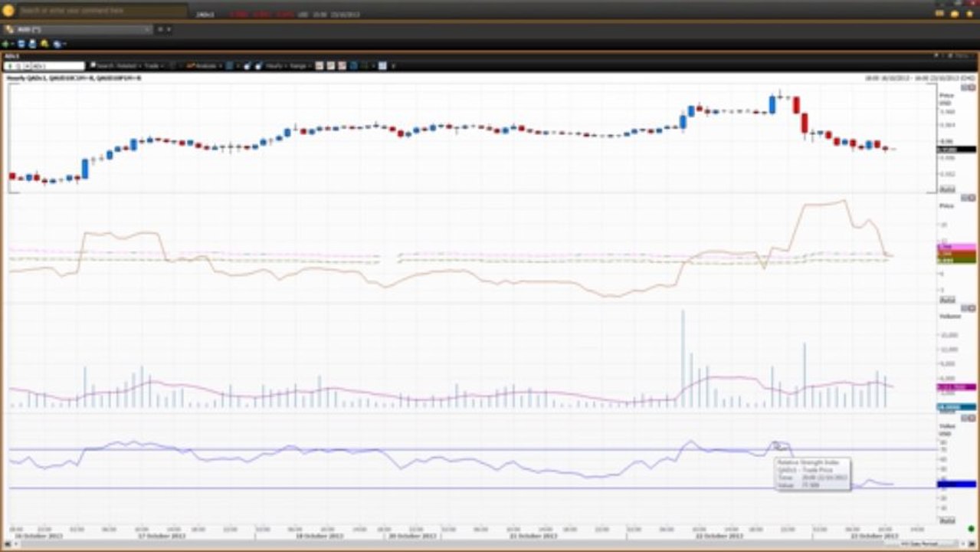Click the yellow alert bell icon

click(44, 44)
